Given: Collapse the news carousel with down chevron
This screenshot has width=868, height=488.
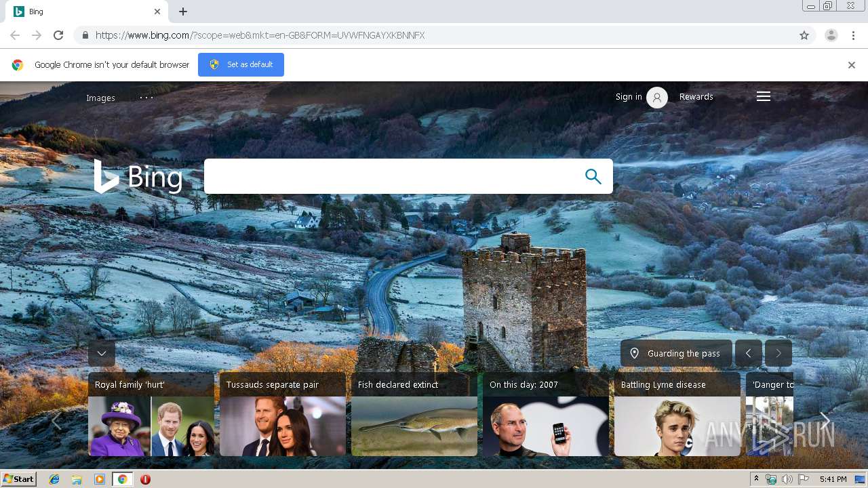Looking at the screenshot, I should click(x=102, y=353).
